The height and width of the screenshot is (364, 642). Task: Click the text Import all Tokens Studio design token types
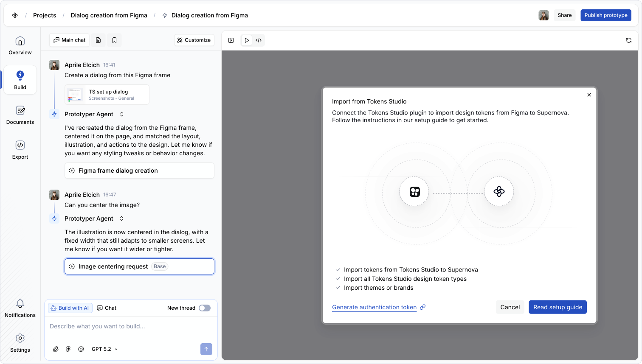pos(405,279)
